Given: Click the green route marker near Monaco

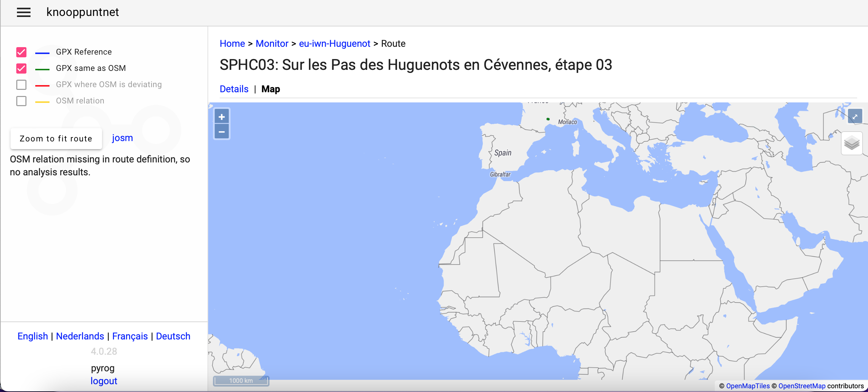Looking at the screenshot, I should click(x=548, y=119).
